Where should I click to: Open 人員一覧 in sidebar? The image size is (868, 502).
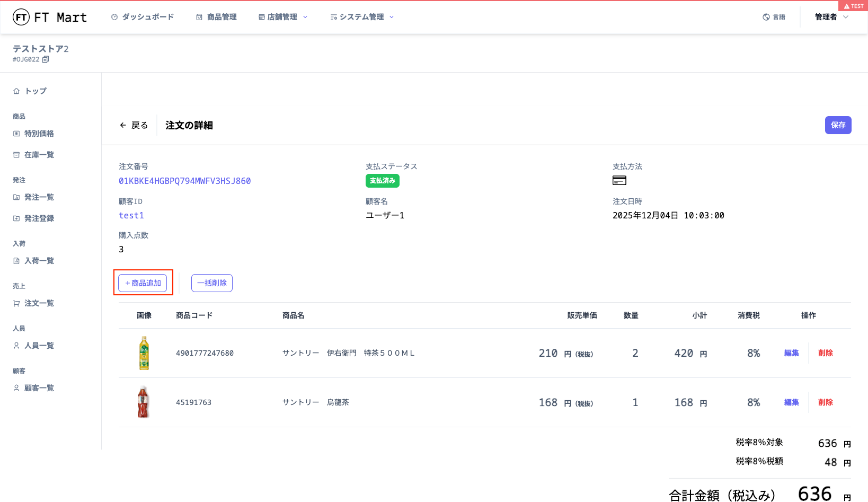click(34, 346)
